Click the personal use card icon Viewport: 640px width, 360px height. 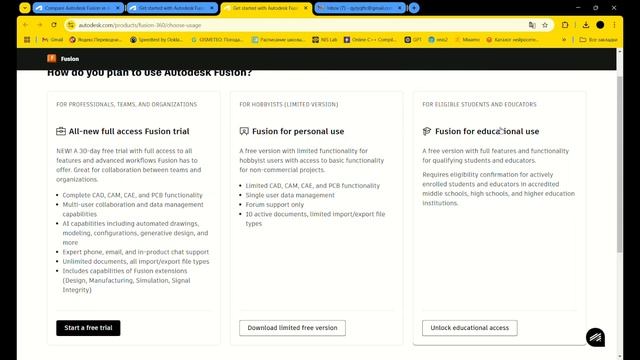244,131
